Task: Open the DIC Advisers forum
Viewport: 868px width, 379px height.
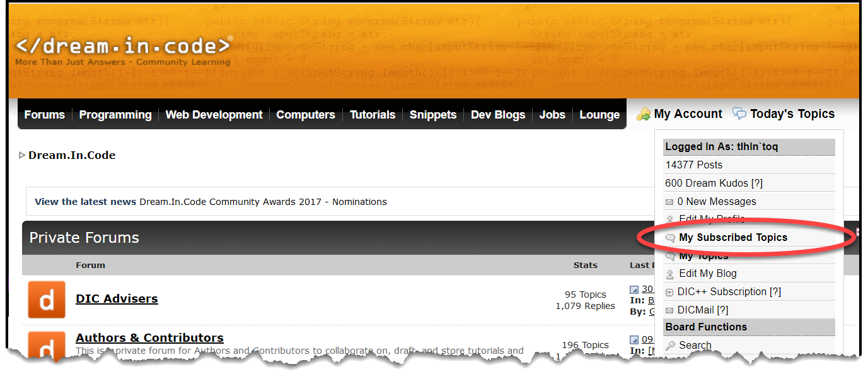Action: coord(117,299)
